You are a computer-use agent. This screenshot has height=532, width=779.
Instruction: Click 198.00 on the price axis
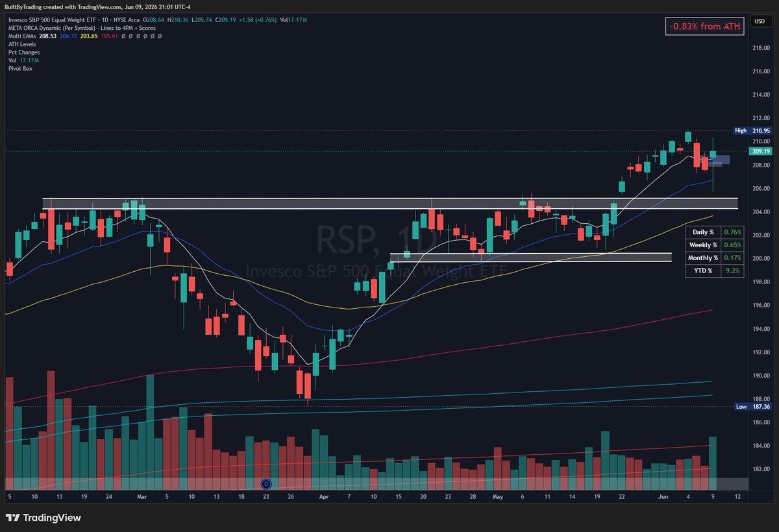[x=761, y=282]
